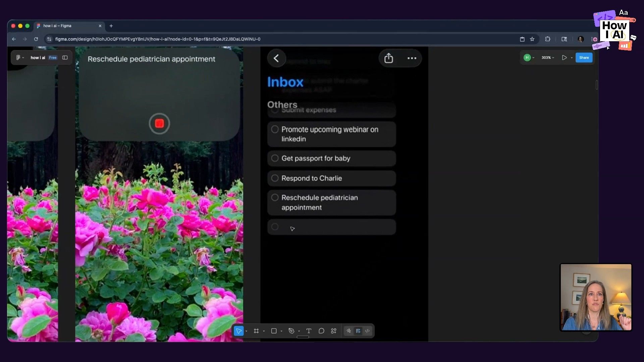Close the 'how i ai – Figma' tab
Screen dimensions: 644x362
(100, 26)
